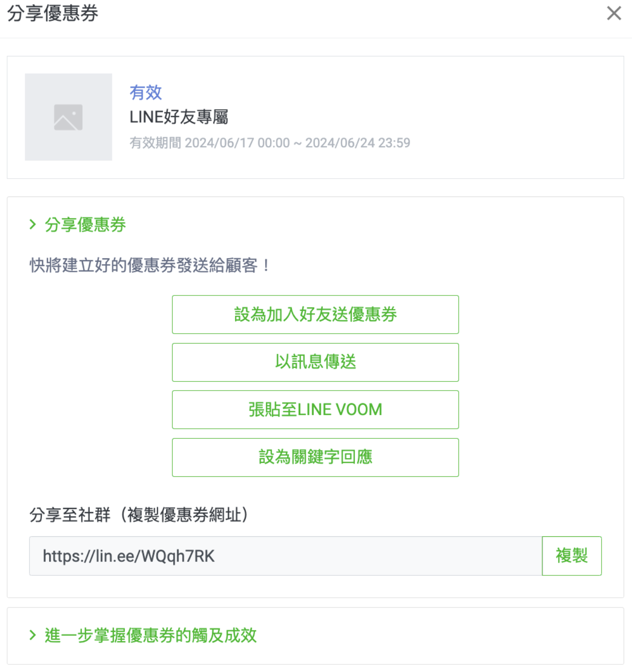This screenshot has height=672, width=632.
Task: Click the dialog title 分享優惠券 at top
Action: (x=53, y=13)
